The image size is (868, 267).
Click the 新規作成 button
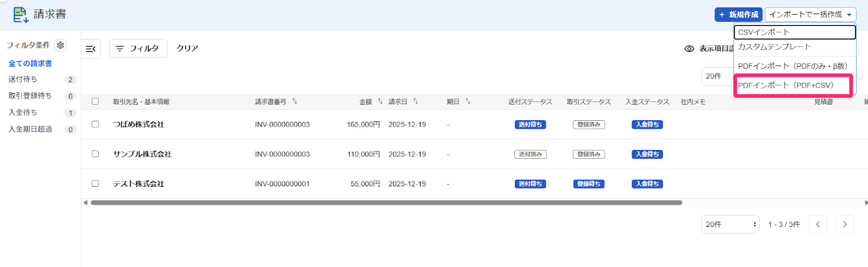point(738,15)
